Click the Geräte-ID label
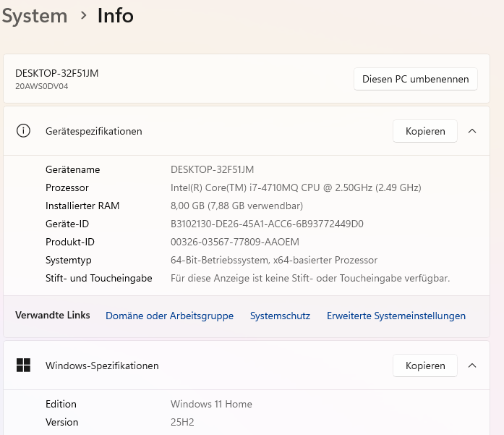The height and width of the screenshot is (435, 504). (x=67, y=224)
